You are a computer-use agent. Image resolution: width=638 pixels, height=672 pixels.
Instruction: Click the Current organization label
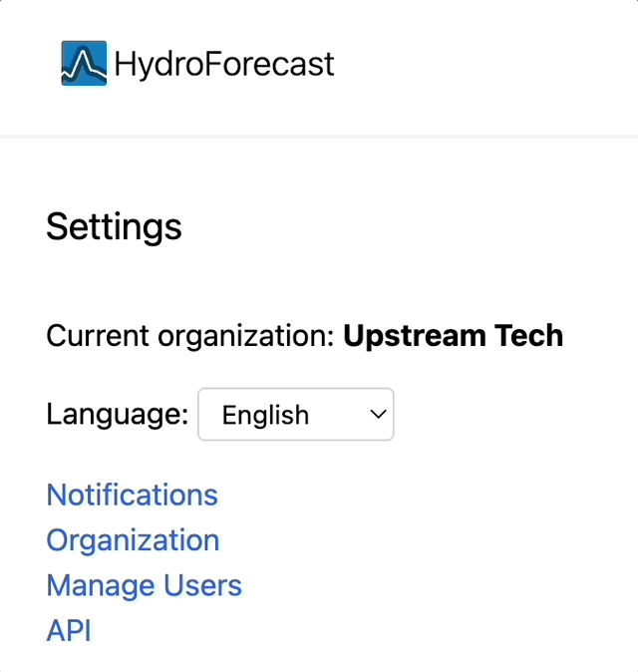click(x=190, y=335)
